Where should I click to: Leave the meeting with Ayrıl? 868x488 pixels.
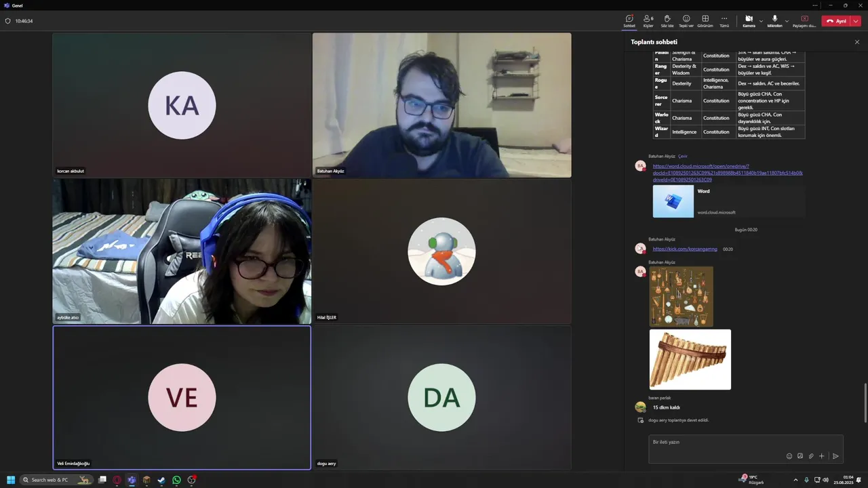pyautogui.click(x=836, y=21)
